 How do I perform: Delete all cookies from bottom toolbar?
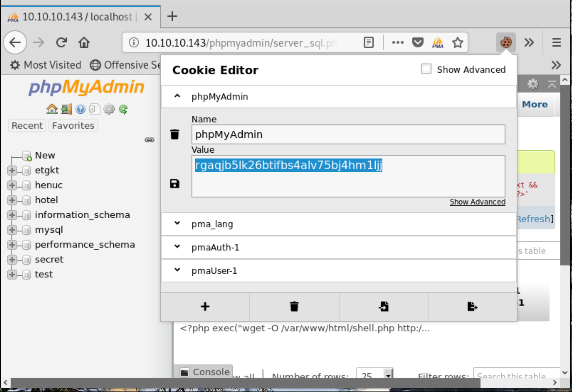(x=294, y=307)
